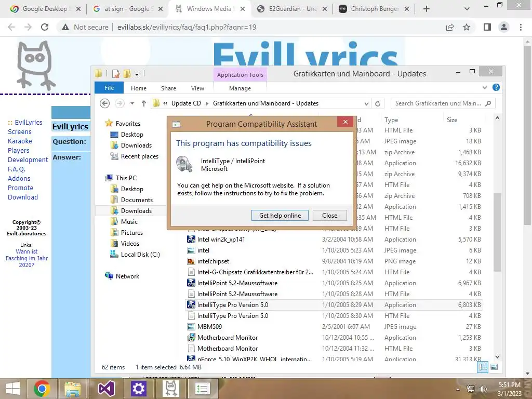Toggle Chrome side panel icon
Viewport: 532px width, 399px height.
click(487, 27)
